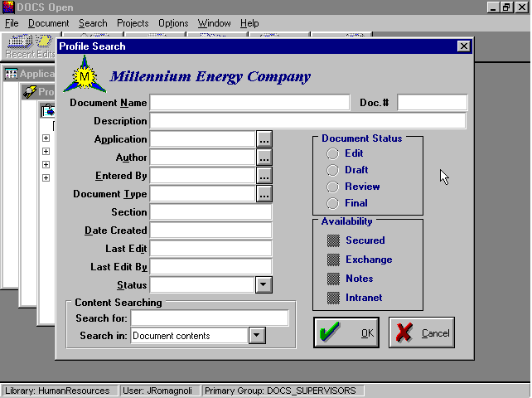
Task: Click the Document contents combo box value
Action: 189,336
